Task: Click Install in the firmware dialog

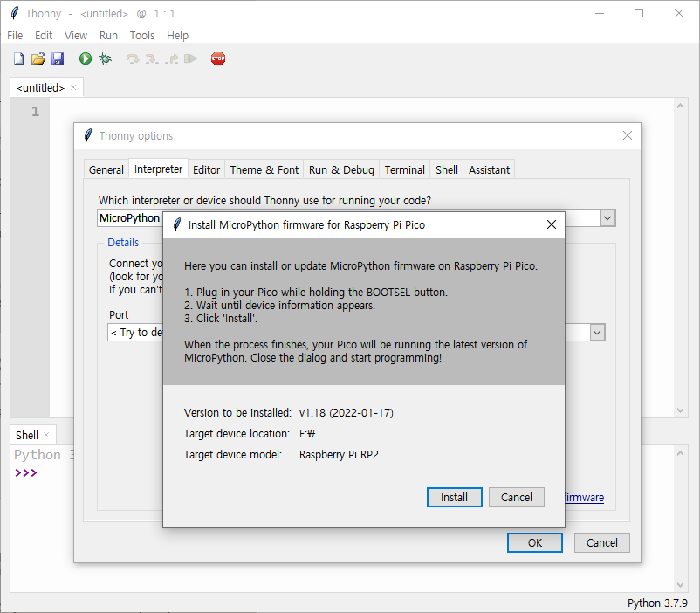Action: tap(454, 497)
